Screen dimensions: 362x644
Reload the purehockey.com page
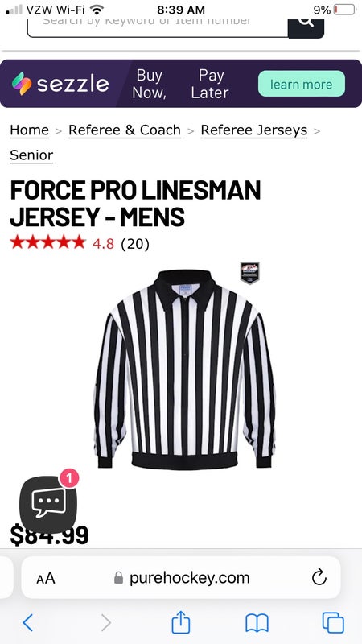coord(319,578)
